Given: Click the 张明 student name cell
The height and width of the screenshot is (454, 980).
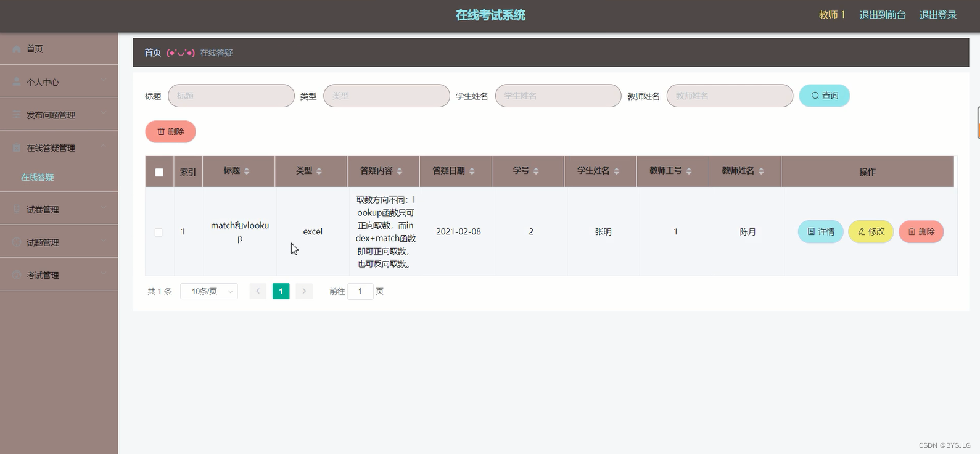Looking at the screenshot, I should coord(603,231).
